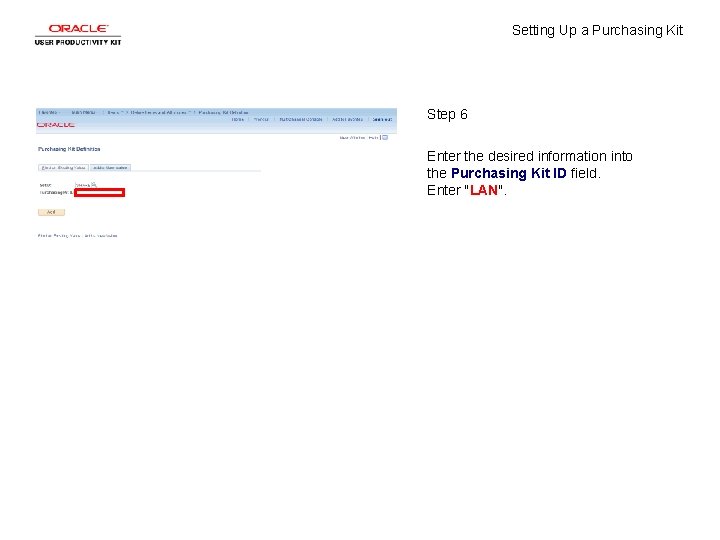This screenshot has width=720, height=540.
Task: Open the Worklist link
Action: (x=261, y=119)
